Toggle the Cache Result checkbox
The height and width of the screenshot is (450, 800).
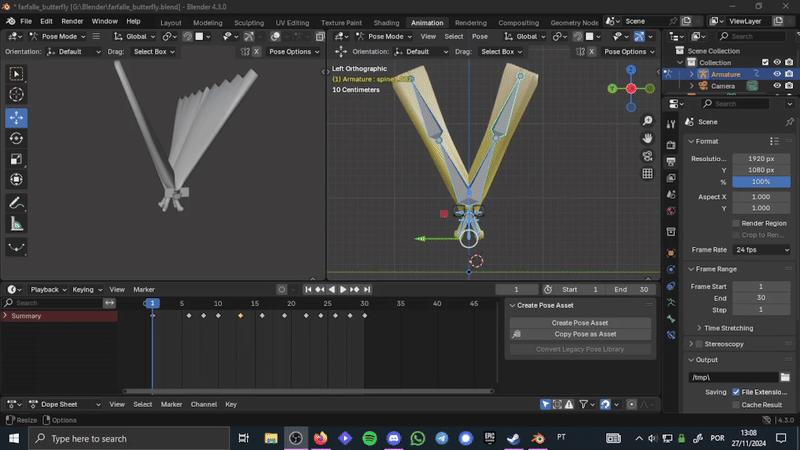(737, 405)
